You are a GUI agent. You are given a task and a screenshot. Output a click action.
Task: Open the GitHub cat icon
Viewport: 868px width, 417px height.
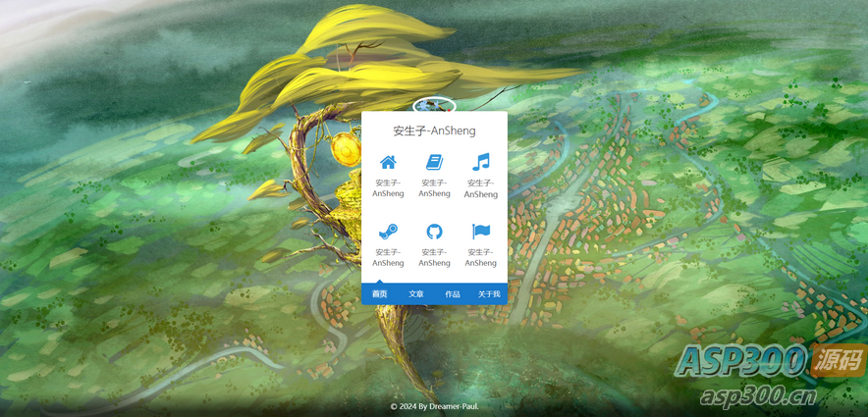point(435,232)
